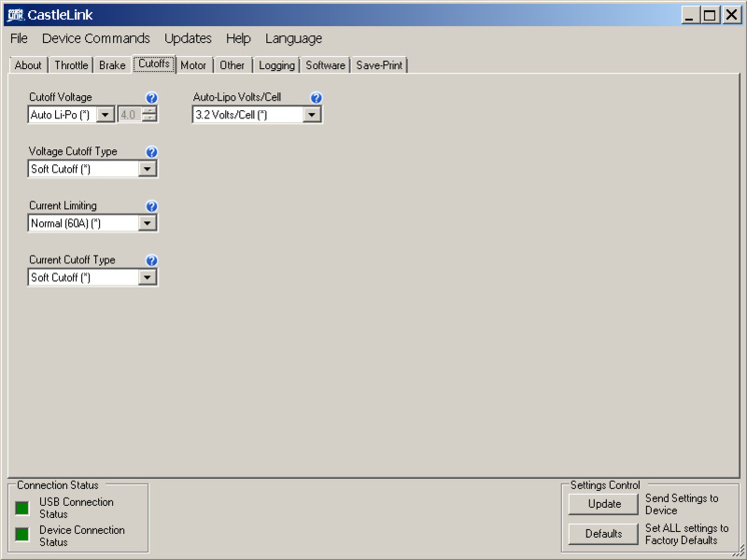Open help for Cutoff Voltage setting
The height and width of the screenshot is (560, 747).
[x=151, y=98]
